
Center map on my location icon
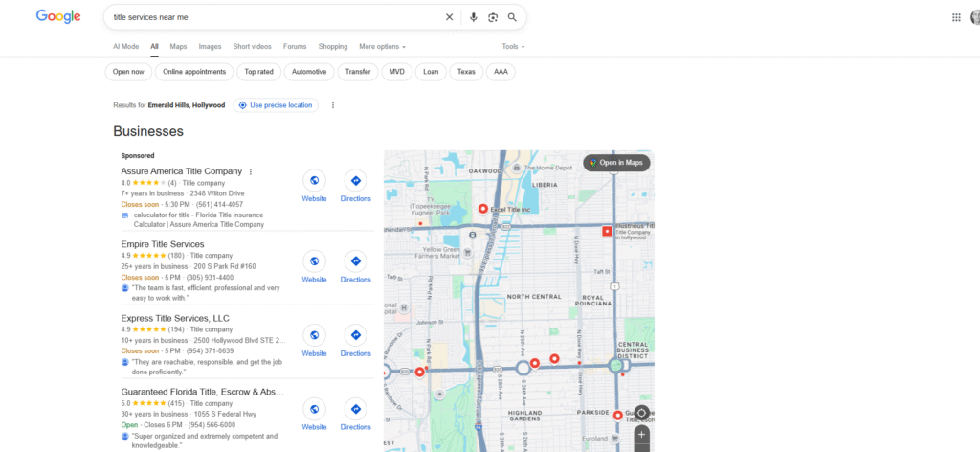[x=642, y=414]
